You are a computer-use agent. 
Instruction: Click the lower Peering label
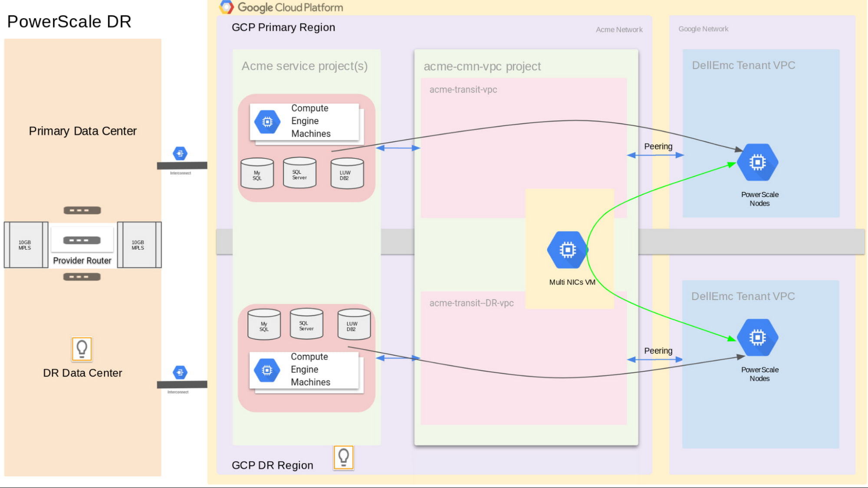pos(658,351)
